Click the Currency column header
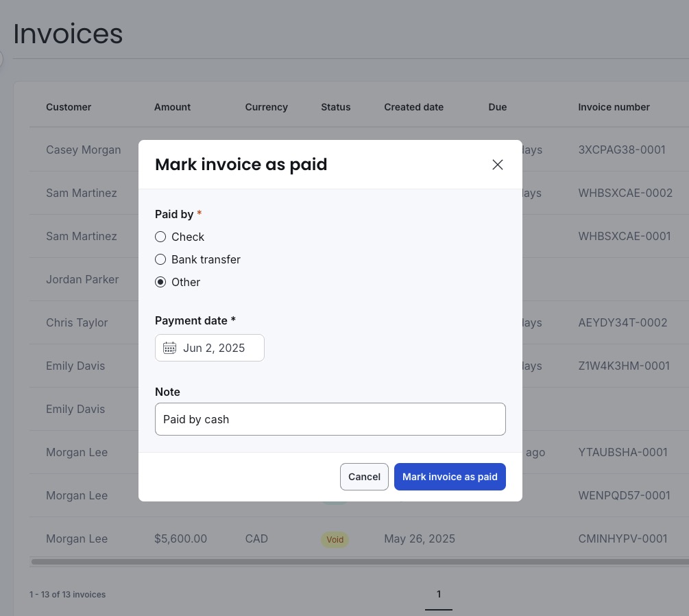 (266, 107)
